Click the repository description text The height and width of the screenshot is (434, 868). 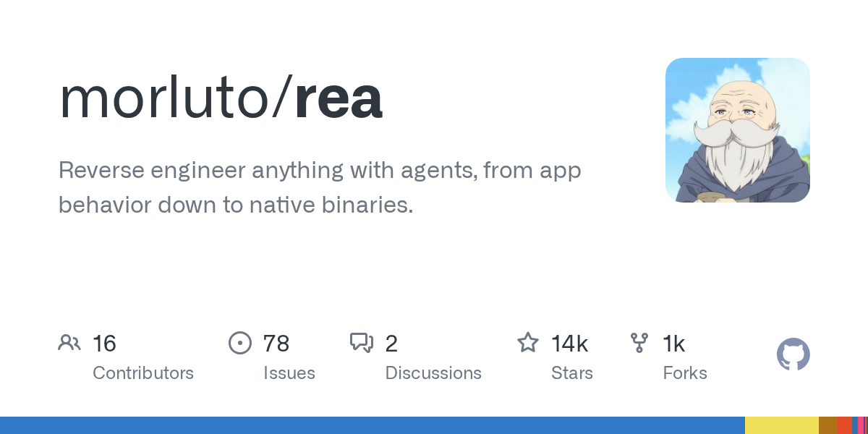pos(320,187)
